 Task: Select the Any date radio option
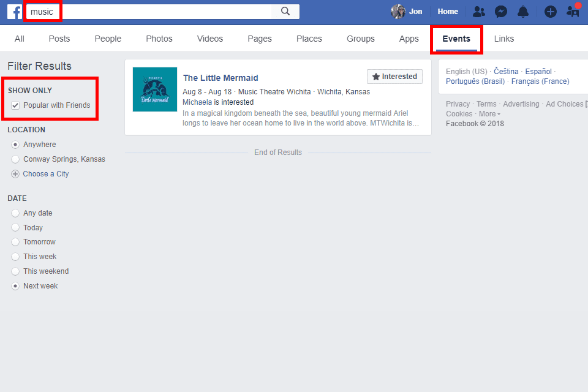tap(15, 213)
